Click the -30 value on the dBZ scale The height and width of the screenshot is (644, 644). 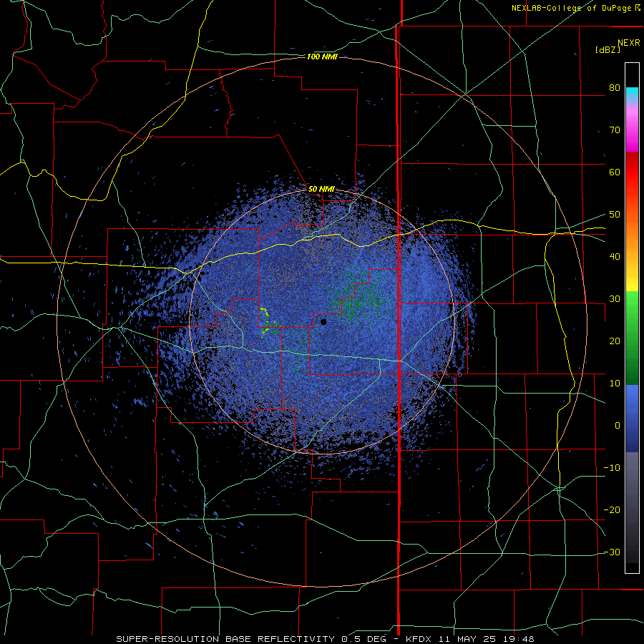pos(612,552)
